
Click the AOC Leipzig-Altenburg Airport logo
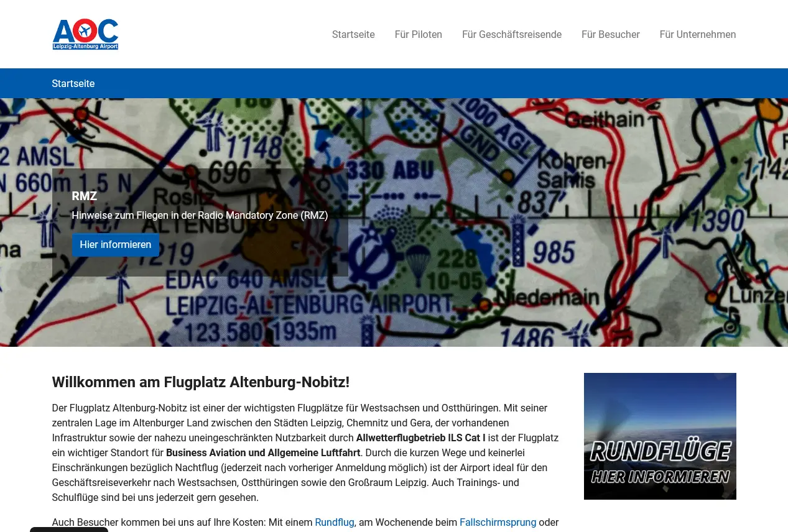pyautogui.click(x=85, y=34)
